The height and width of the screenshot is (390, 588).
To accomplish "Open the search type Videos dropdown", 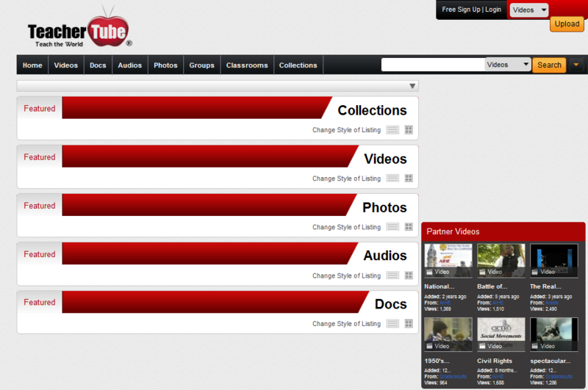I will click(508, 65).
